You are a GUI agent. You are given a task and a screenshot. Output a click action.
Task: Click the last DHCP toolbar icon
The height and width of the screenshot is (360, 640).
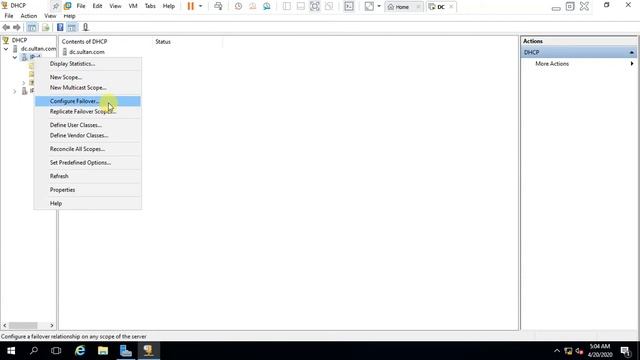click(85, 27)
